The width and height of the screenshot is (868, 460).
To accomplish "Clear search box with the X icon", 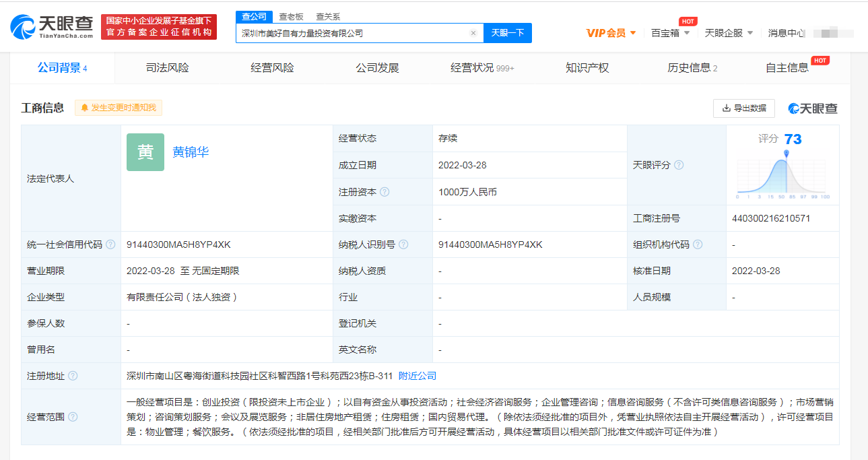I will click(473, 33).
